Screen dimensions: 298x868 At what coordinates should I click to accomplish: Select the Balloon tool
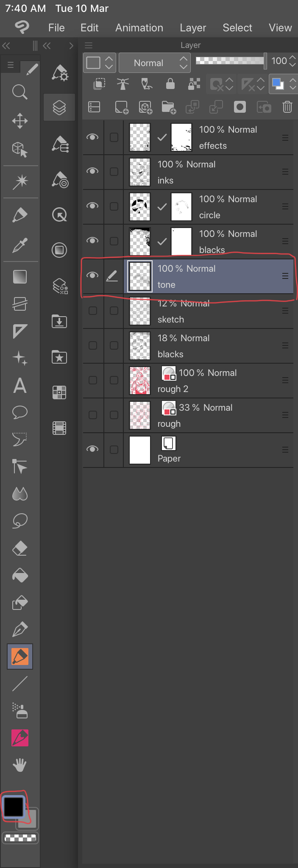coord(20,412)
